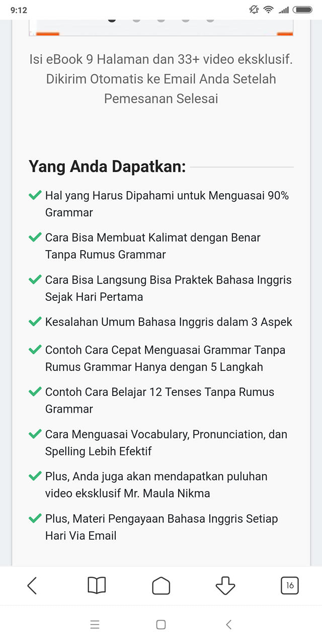The width and height of the screenshot is (322, 644).
Task: Tap the 'Yang Anda Dapatkan:' heading
Action: (x=107, y=167)
